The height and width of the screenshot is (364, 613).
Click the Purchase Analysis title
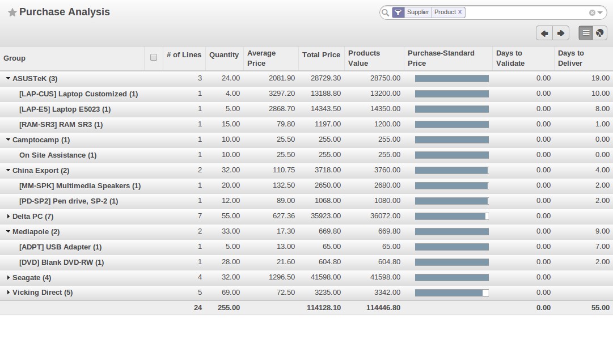[x=65, y=12]
